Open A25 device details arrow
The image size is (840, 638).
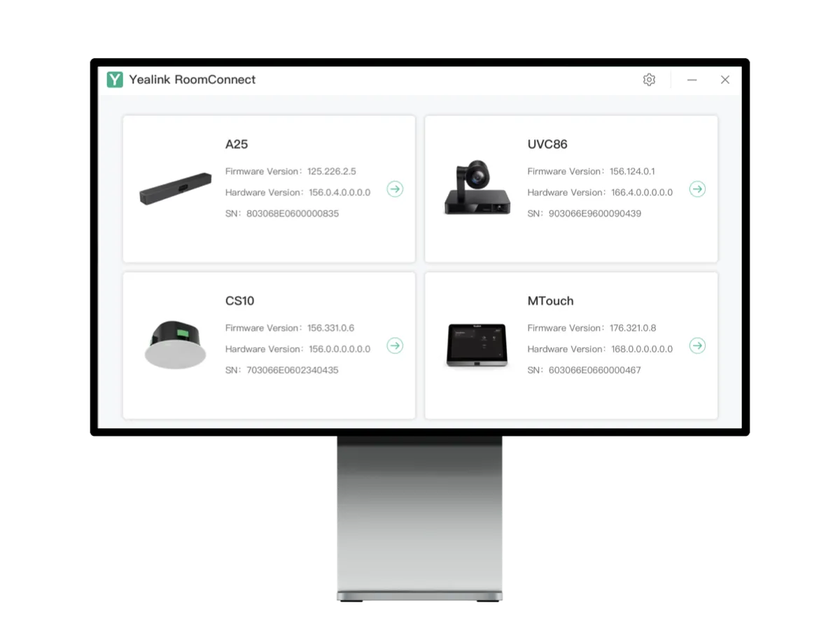pos(395,189)
